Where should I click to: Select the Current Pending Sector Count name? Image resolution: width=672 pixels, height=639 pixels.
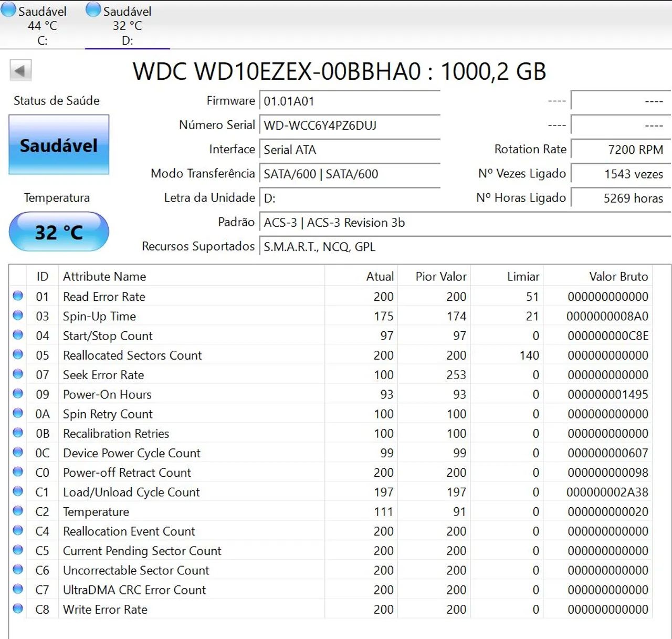pyautogui.click(x=142, y=551)
